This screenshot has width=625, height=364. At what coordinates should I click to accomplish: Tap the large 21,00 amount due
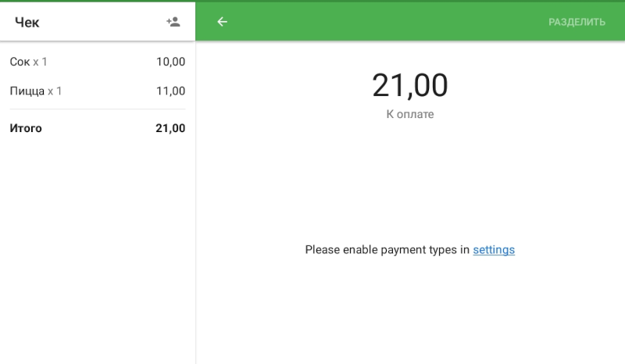[x=409, y=85]
